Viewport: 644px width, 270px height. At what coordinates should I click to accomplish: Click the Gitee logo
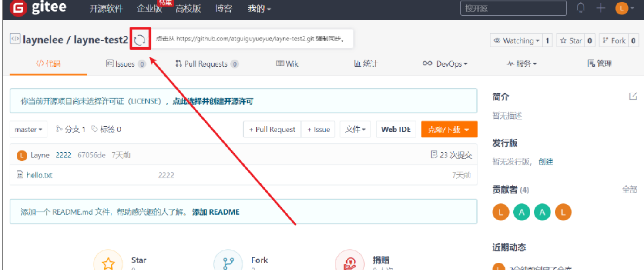(38, 8)
